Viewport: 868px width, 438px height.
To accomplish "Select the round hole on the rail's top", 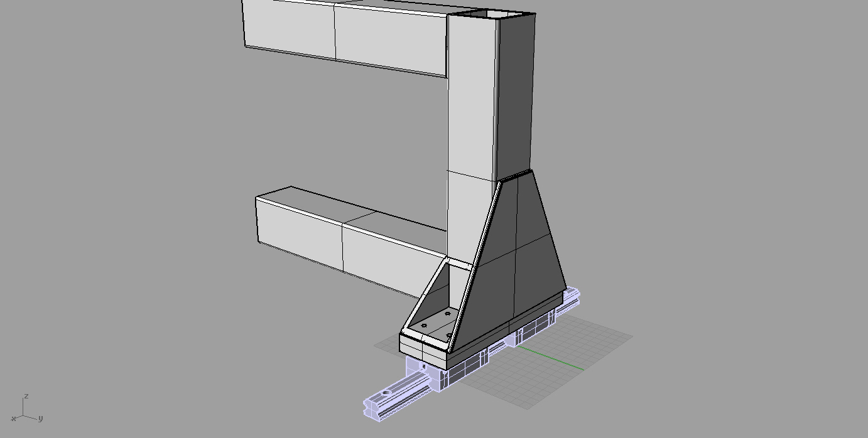I will click(385, 393).
